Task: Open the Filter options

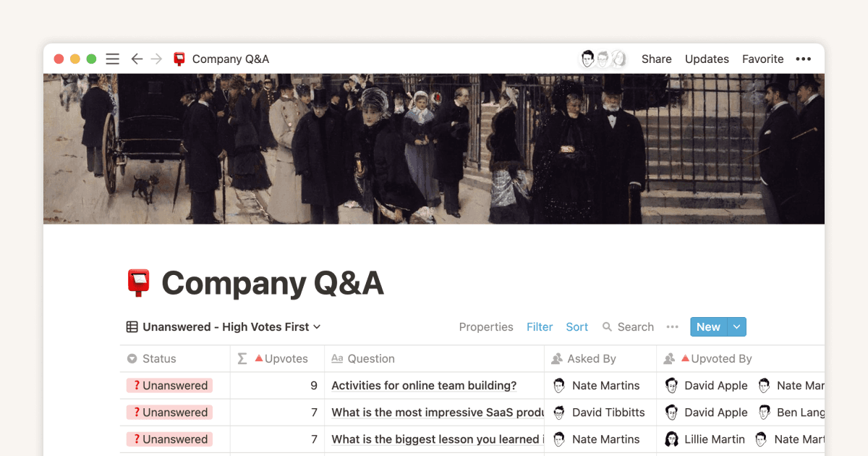Action: coord(540,327)
